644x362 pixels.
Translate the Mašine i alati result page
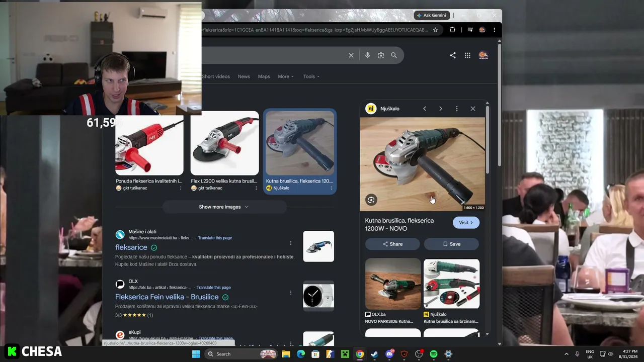[x=215, y=238]
